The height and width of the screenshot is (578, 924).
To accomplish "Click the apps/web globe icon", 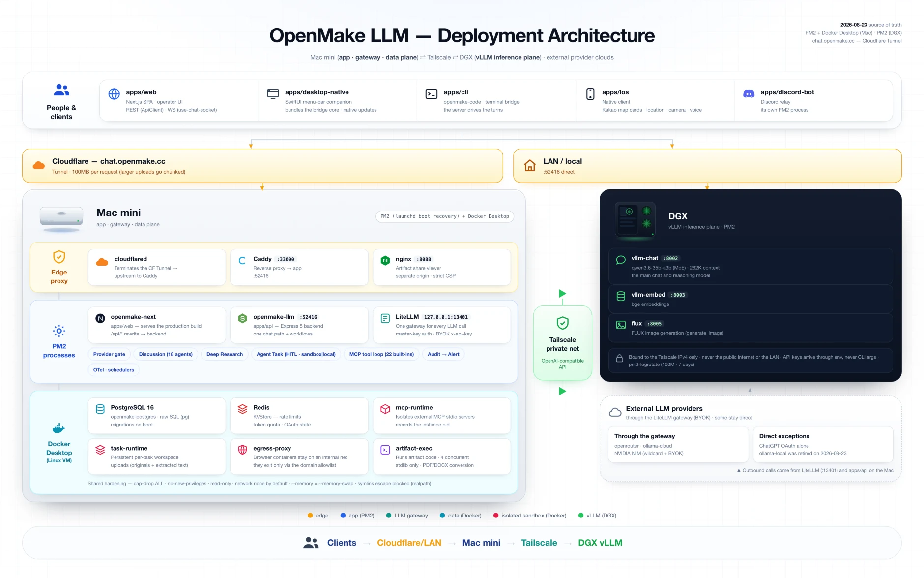I will [114, 94].
